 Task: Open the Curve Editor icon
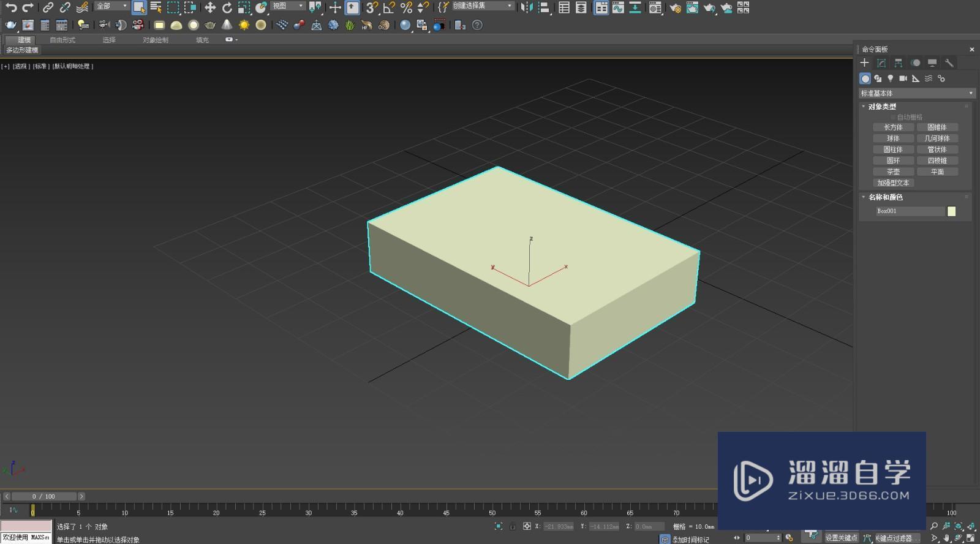tap(618, 7)
